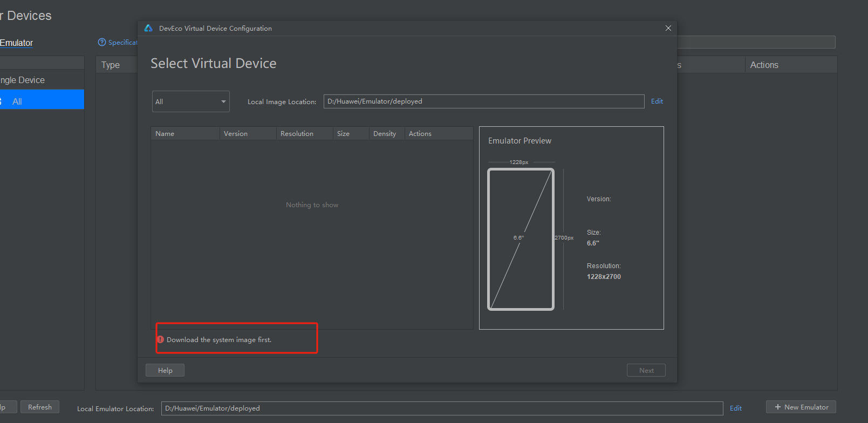Open Help in the dialog
This screenshot has width=868, height=423.
point(165,370)
